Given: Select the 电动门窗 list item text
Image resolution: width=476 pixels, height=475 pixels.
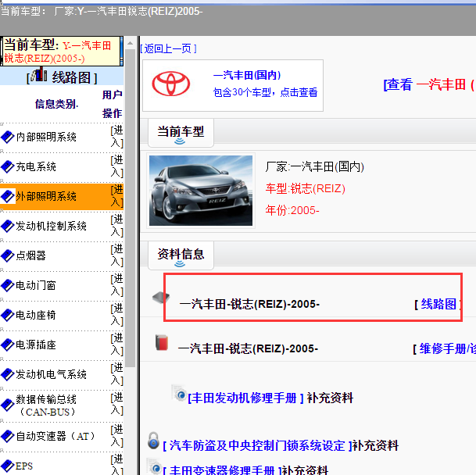Looking at the screenshot, I should click(36, 285).
